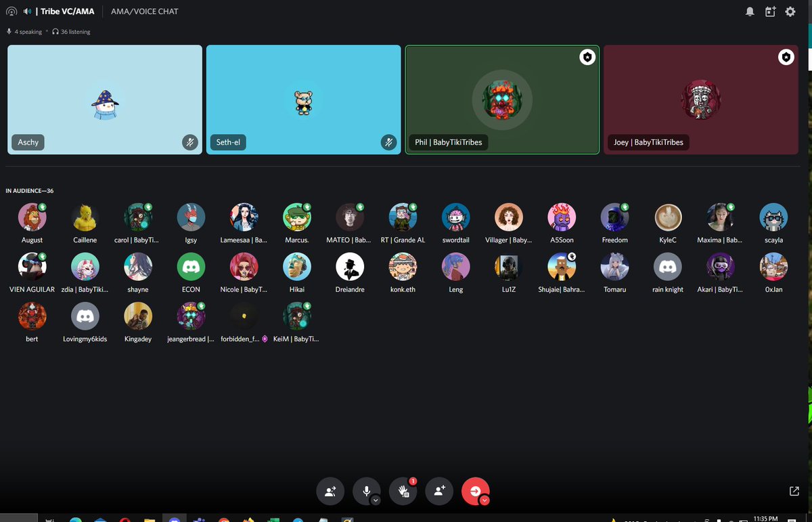Click the muted mic badge on Aschy's tile
Screen dimensions: 812x522
point(190,142)
